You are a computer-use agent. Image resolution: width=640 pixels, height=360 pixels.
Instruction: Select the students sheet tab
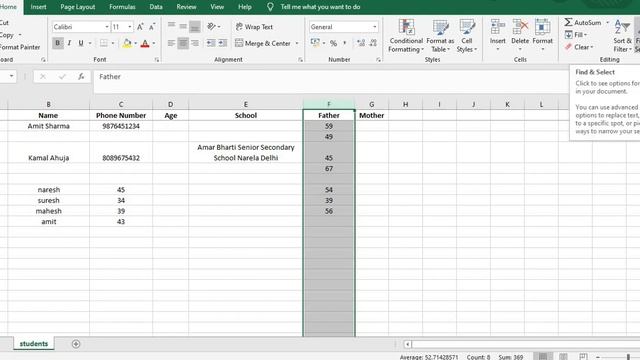pyautogui.click(x=34, y=344)
